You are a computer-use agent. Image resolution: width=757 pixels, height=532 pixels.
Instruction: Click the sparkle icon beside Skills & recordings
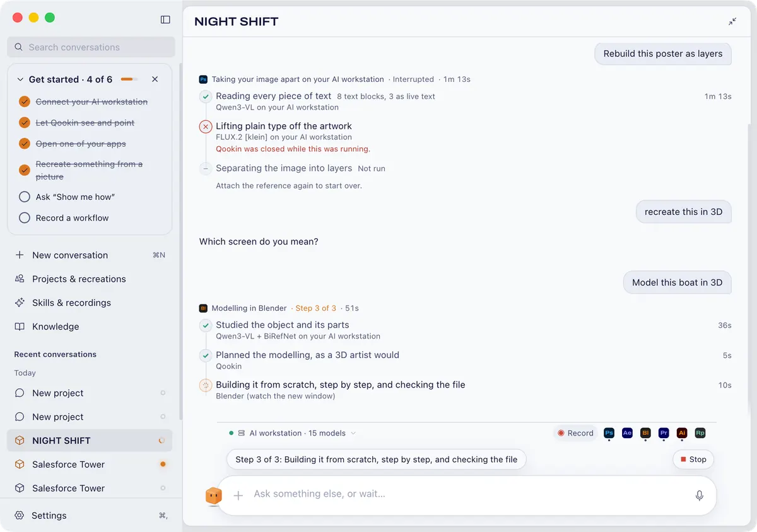[x=20, y=303]
